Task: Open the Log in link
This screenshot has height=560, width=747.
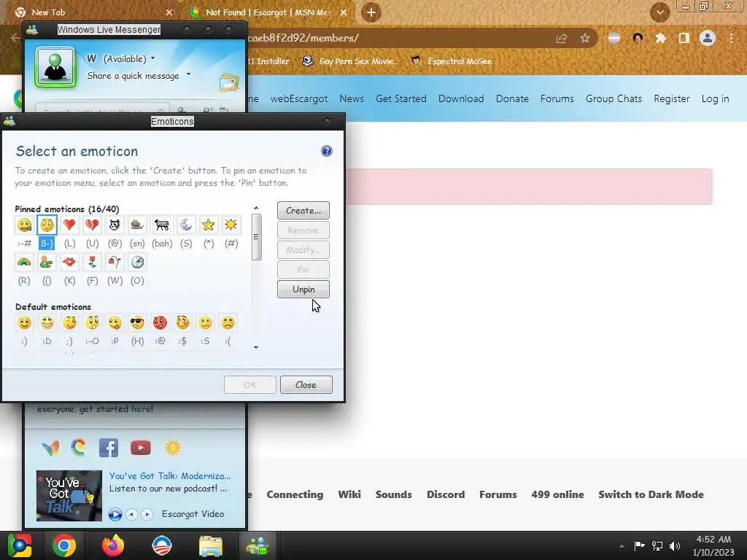Action: (715, 98)
